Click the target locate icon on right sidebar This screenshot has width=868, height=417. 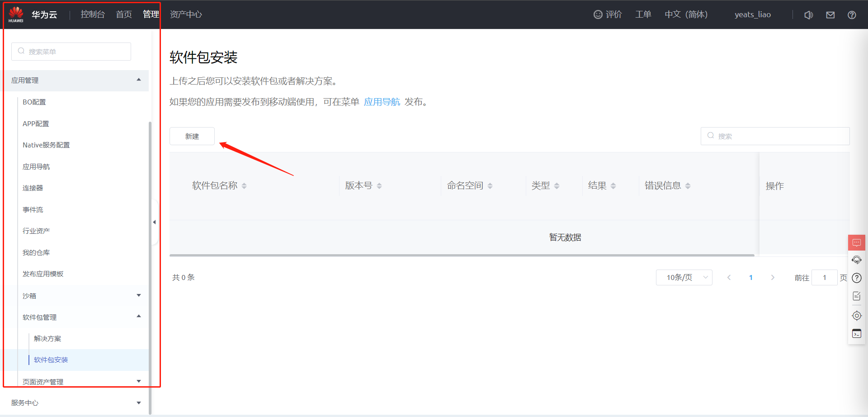857,316
